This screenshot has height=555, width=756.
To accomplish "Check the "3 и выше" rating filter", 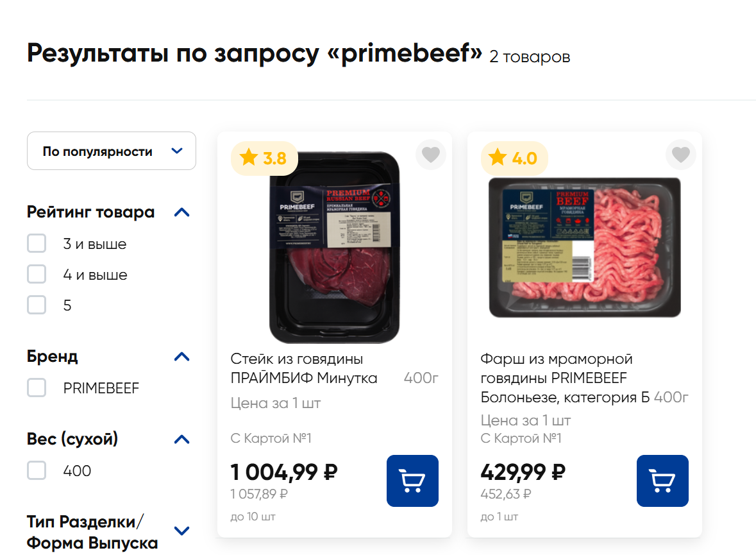I will pyautogui.click(x=37, y=244).
